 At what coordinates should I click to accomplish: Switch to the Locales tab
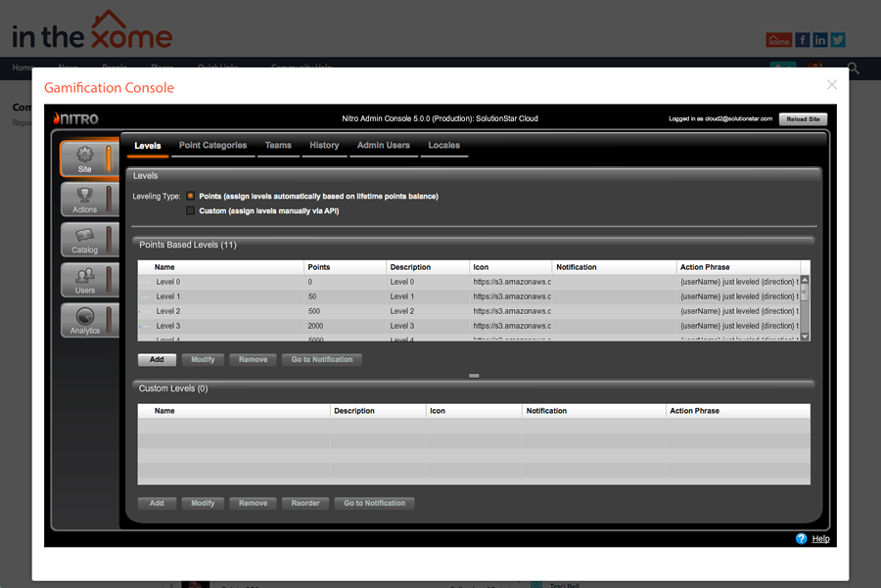tap(443, 145)
